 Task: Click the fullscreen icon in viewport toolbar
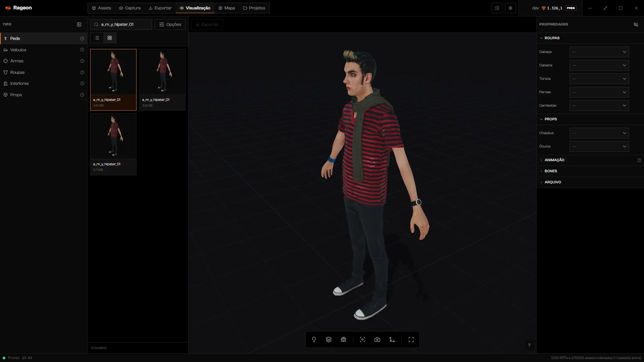411,340
